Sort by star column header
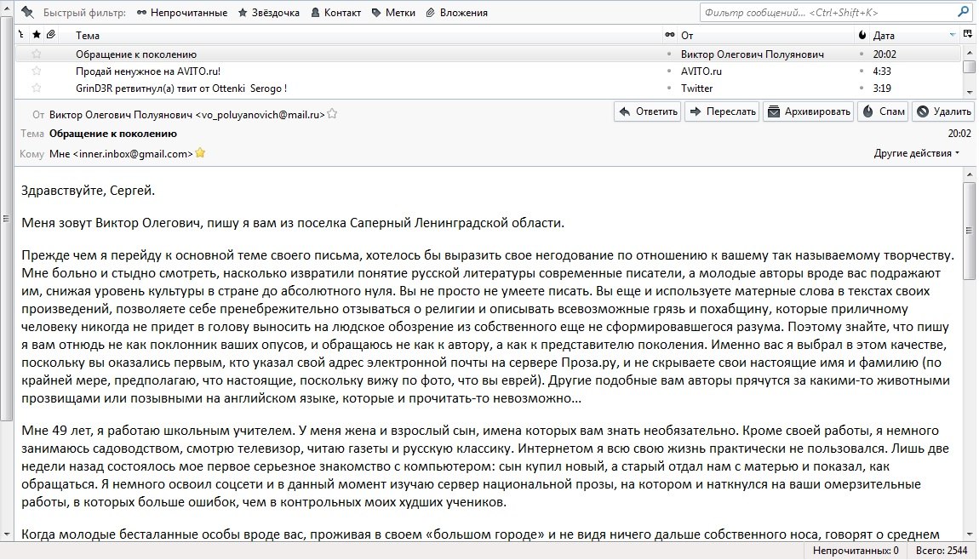The image size is (979, 560). coord(37,35)
